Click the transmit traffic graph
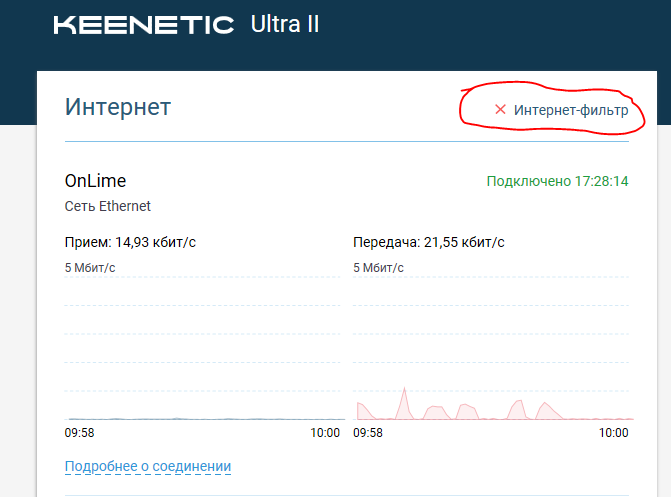The width and height of the screenshot is (671, 497). click(491, 348)
